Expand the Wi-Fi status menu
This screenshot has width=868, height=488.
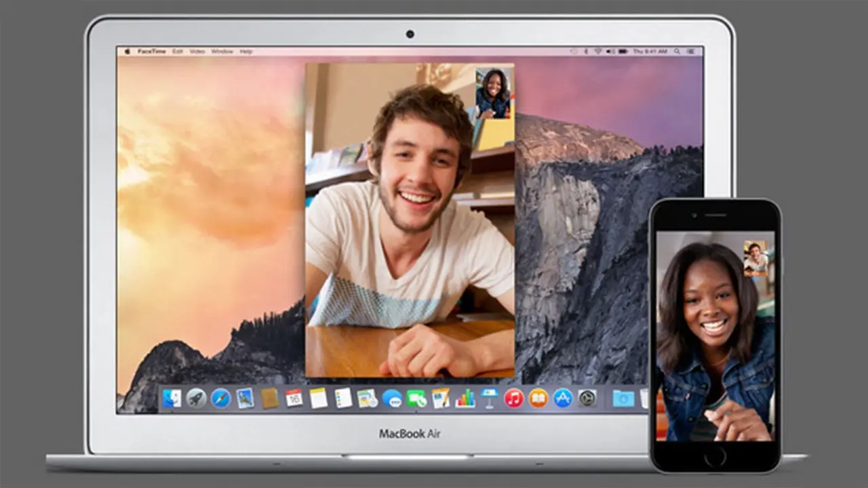[598, 52]
